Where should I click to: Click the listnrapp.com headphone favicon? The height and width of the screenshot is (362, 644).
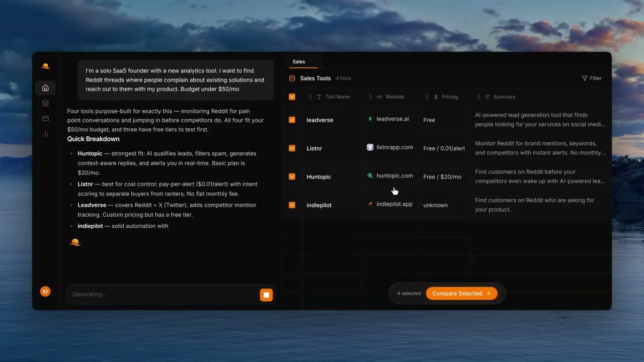pos(370,147)
